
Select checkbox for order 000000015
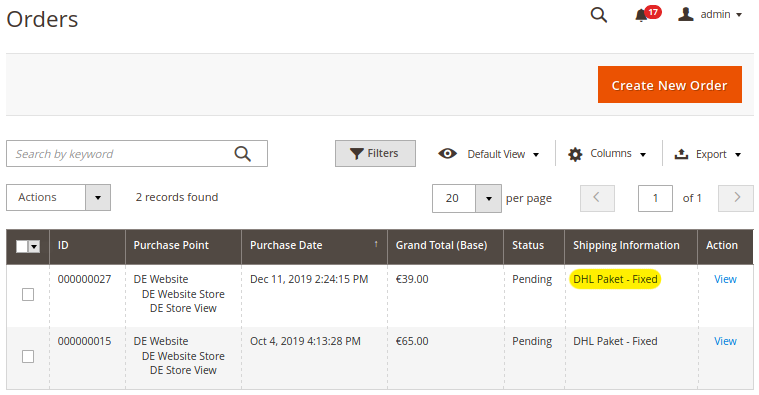(28, 356)
